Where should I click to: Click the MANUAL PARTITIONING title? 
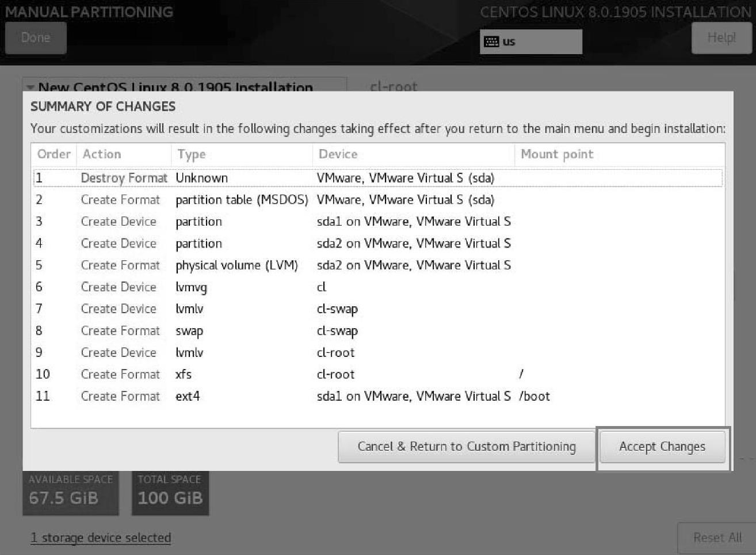[x=89, y=12]
